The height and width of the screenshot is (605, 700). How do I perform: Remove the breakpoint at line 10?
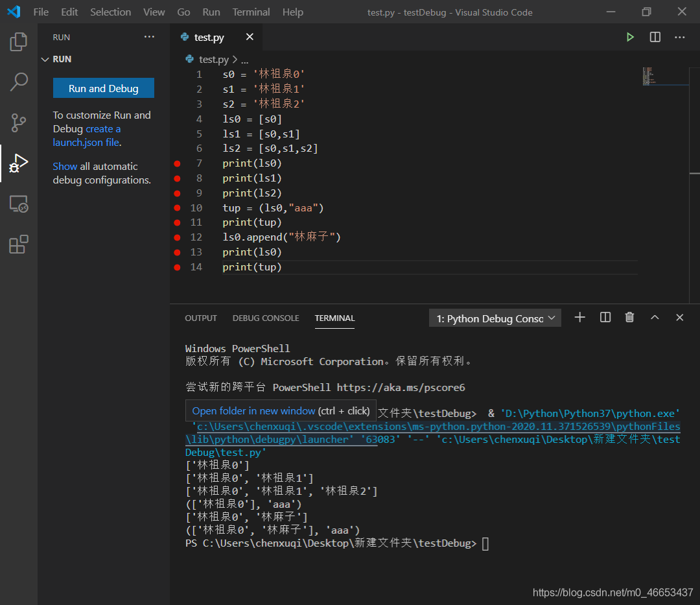(x=178, y=208)
